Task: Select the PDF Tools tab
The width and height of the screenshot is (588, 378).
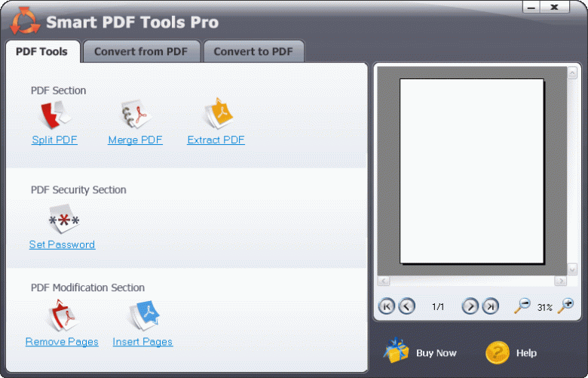Action: click(41, 52)
